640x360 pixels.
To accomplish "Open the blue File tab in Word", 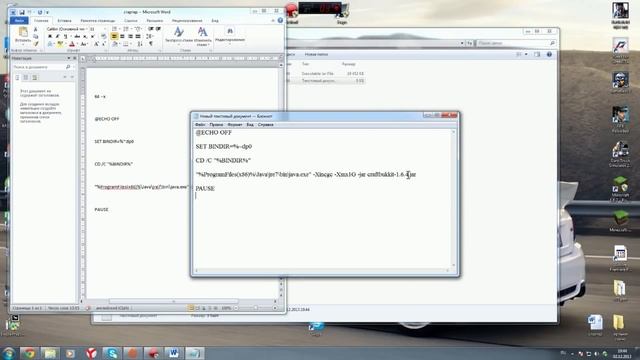I will (x=19, y=20).
